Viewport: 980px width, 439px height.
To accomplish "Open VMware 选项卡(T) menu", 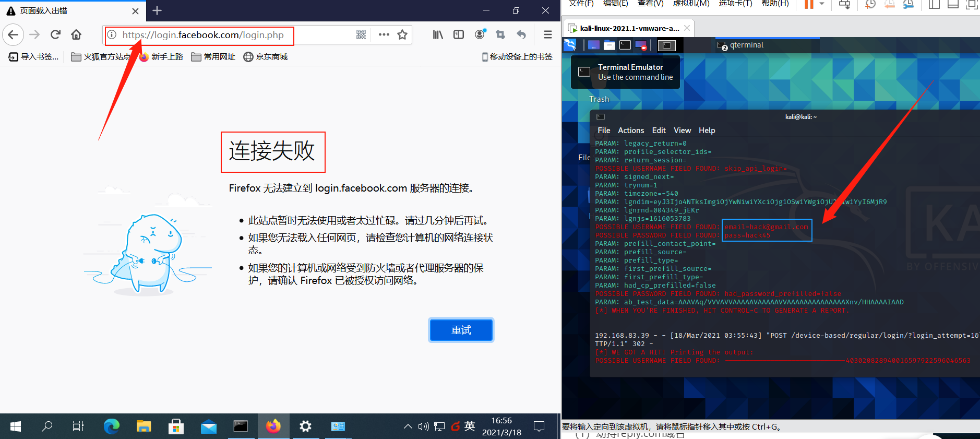I will 735,4.
